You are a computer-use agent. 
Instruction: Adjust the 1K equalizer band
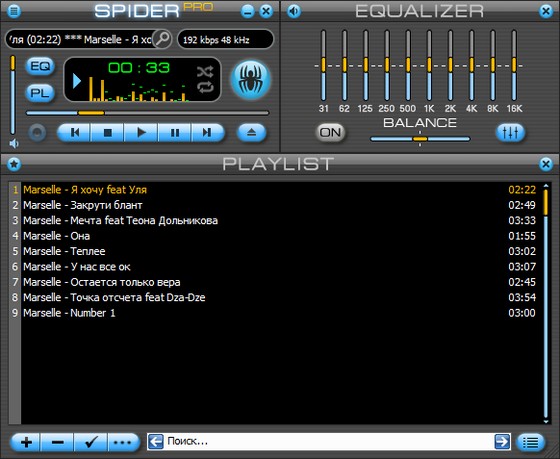[429, 65]
